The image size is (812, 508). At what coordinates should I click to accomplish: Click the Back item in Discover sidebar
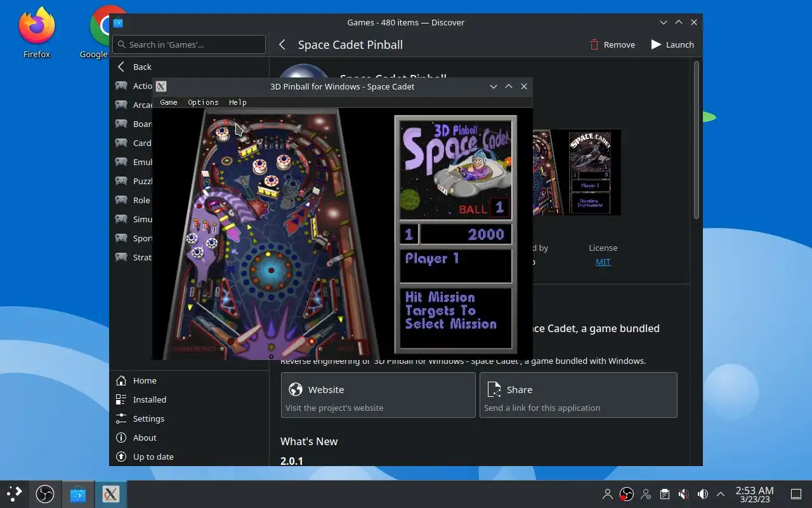tap(189, 67)
